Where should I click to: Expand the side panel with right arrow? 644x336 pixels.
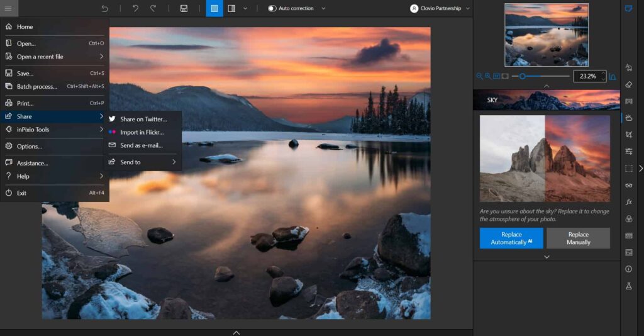point(641,169)
